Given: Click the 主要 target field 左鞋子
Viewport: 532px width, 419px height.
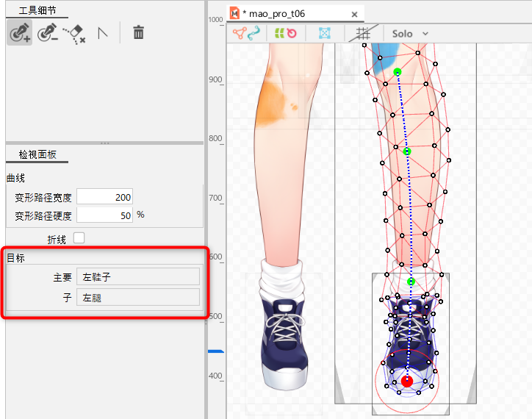Looking at the screenshot, I should coord(138,277).
